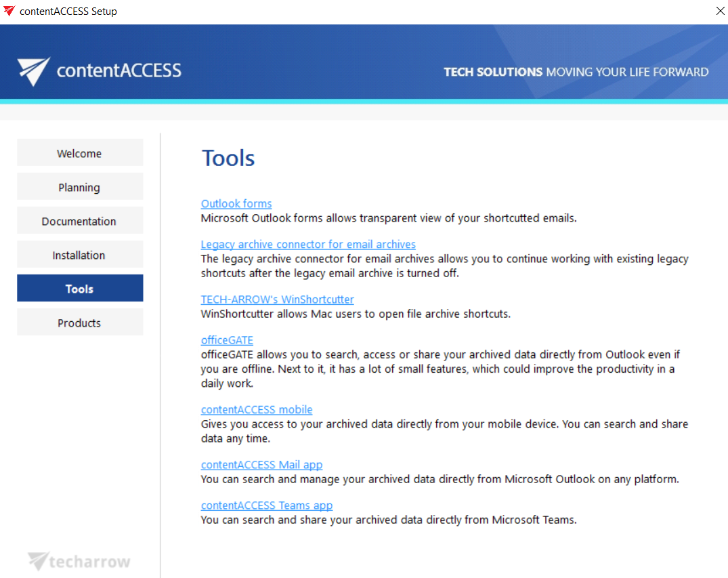Close the contentACCESS Setup window

pyautogui.click(x=720, y=11)
